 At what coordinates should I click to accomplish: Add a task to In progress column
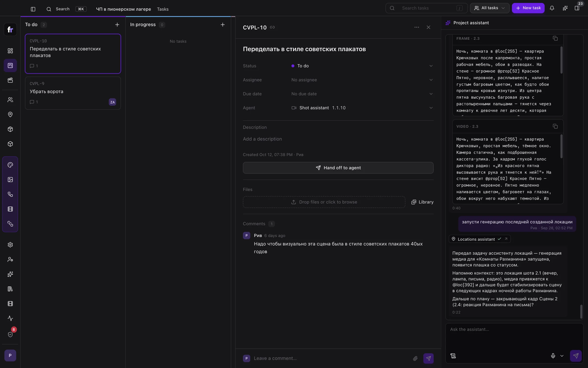coord(222,25)
